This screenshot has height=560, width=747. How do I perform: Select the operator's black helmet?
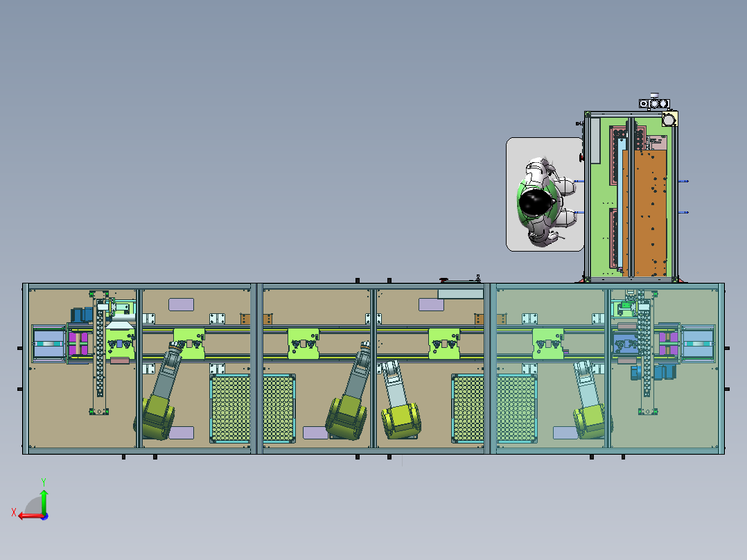(x=534, y=202)
